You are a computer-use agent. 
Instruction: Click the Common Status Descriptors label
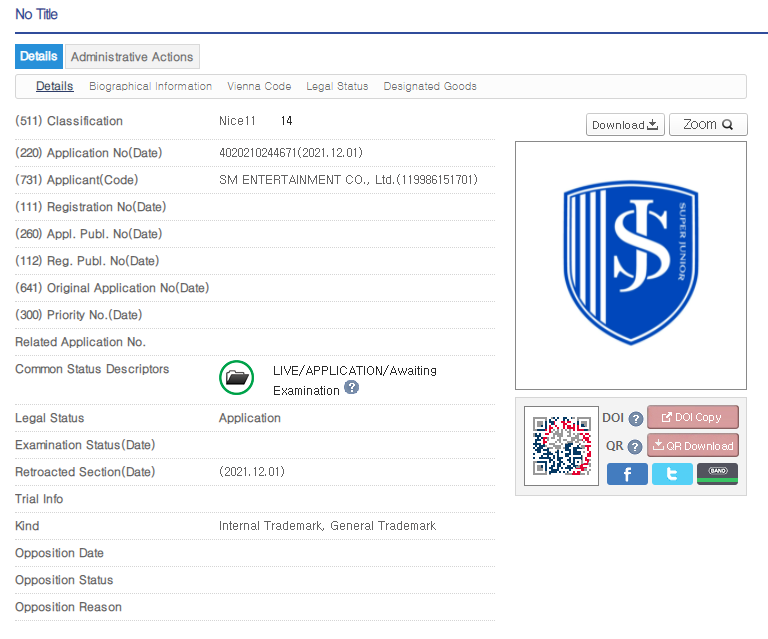coord(92,369)
